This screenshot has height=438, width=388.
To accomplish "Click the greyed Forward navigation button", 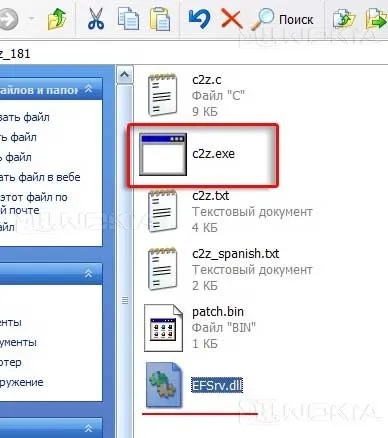I will (x=7, y=19).
